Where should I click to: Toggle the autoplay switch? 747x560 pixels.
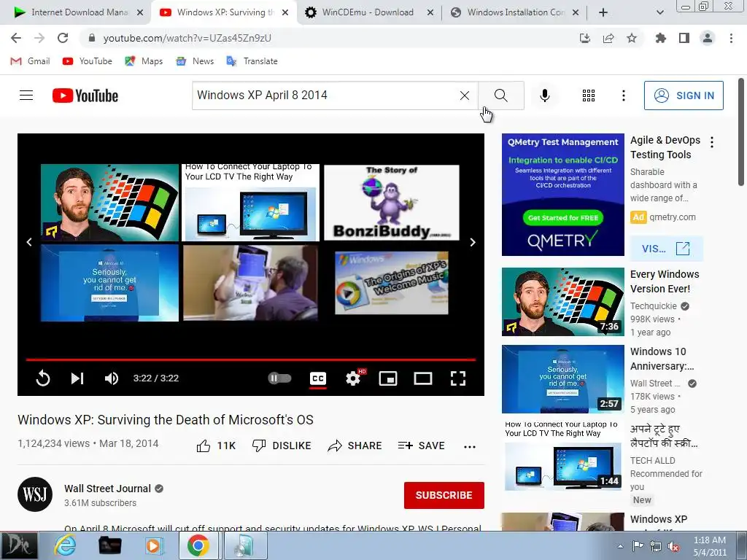(x=279, y=378)
